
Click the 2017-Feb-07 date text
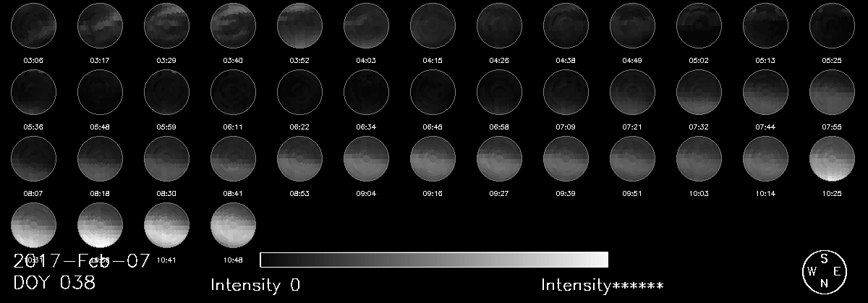point(81,260)
